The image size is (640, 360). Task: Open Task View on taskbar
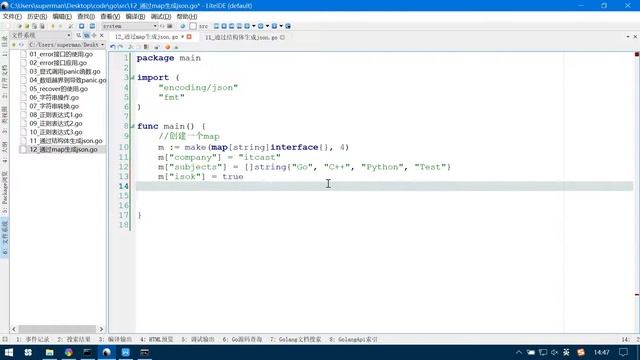[x=28, y=352]
